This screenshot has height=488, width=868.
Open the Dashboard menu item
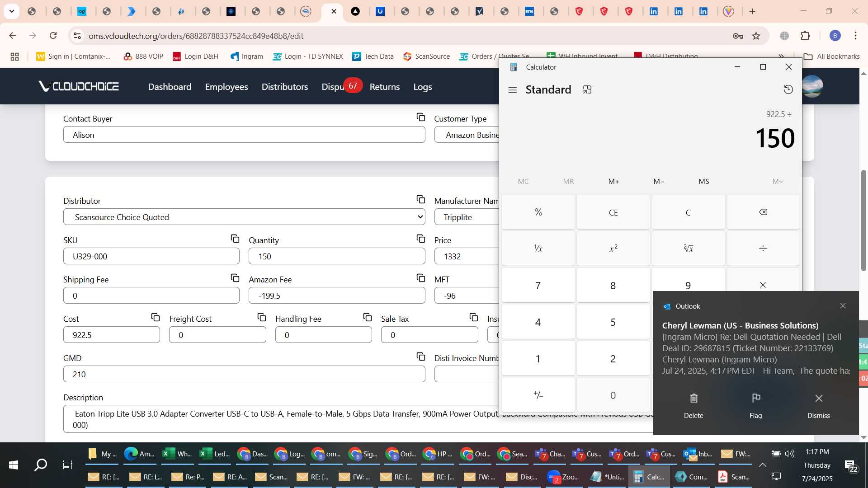pos(170,87)
